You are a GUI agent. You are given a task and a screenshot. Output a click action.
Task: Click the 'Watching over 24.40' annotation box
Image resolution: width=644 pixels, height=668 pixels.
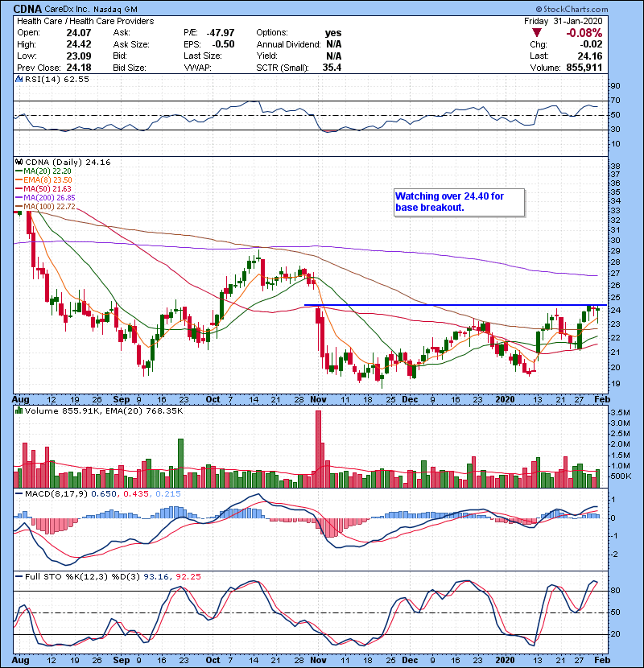click(459, 202)
